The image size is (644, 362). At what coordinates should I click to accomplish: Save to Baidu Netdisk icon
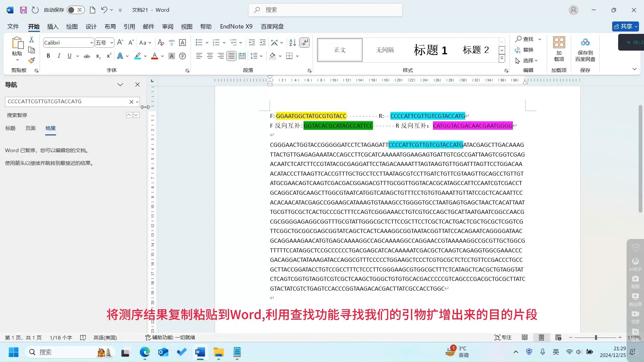[585, 49]
